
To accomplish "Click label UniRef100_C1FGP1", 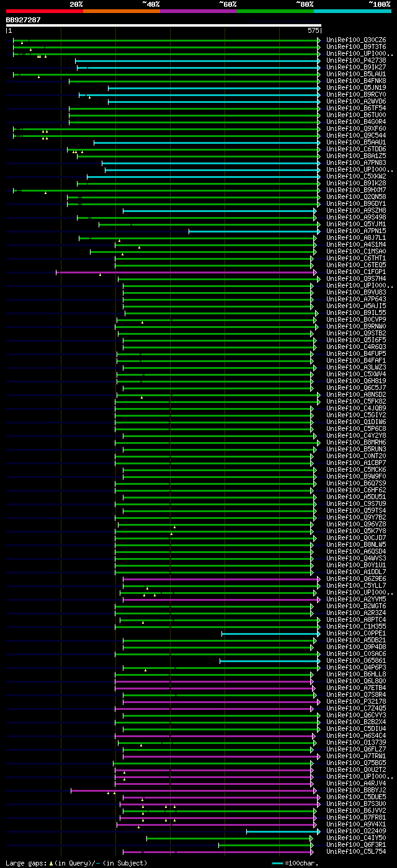I will coord(356,272).
